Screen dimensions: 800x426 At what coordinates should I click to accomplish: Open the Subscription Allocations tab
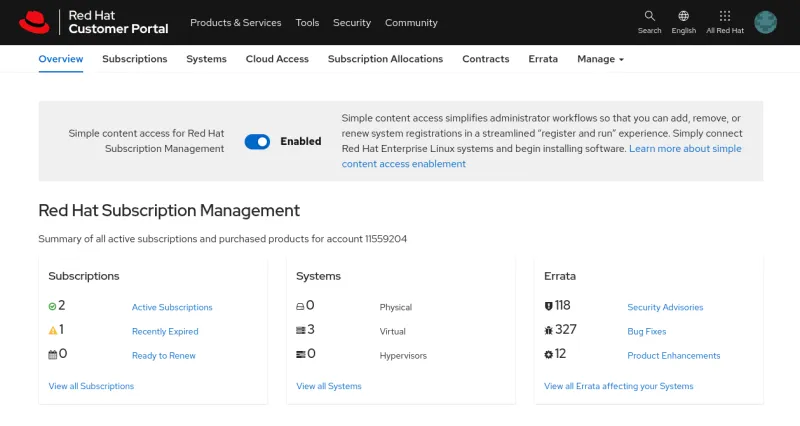(385, 59)
